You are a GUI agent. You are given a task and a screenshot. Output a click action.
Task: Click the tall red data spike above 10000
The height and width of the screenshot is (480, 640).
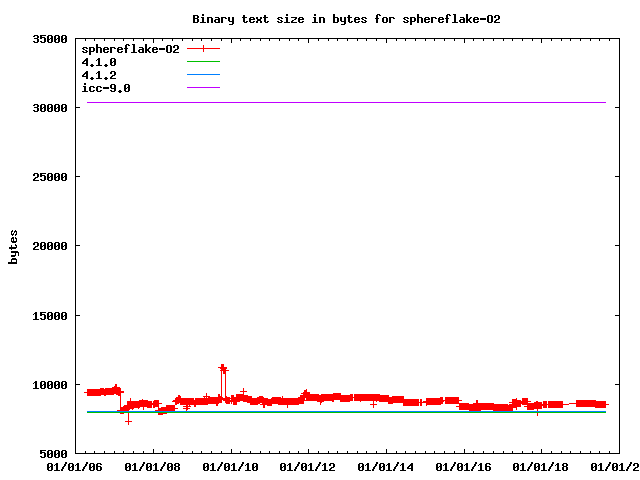click(223, 368)
